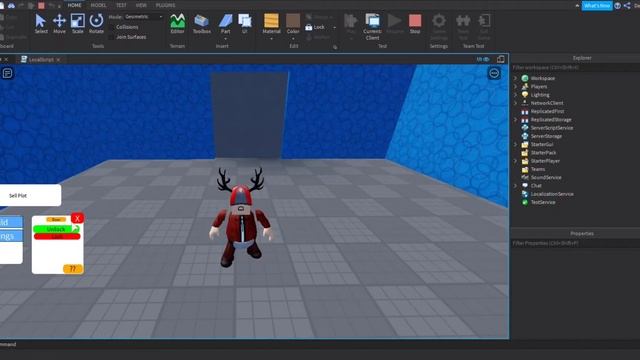Open the Toolbox panel
This screenshot has height=360, width=640.
point(202,24)
